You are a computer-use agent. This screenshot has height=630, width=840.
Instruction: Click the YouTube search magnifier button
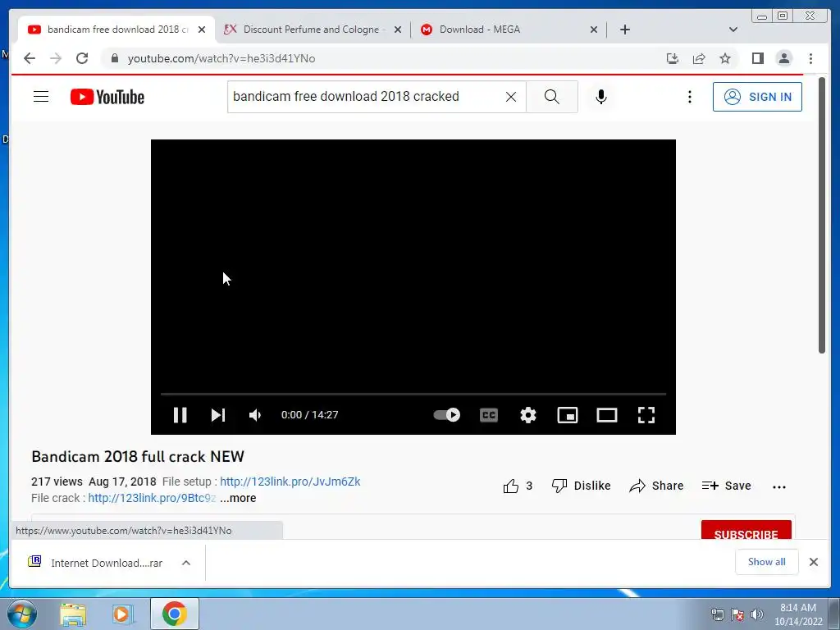(552, 97)
